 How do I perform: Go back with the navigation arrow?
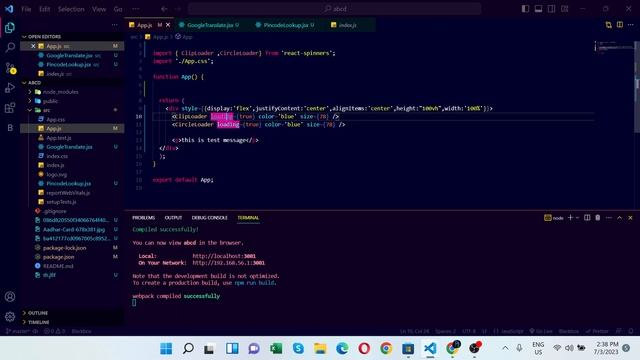coord(164,9)
